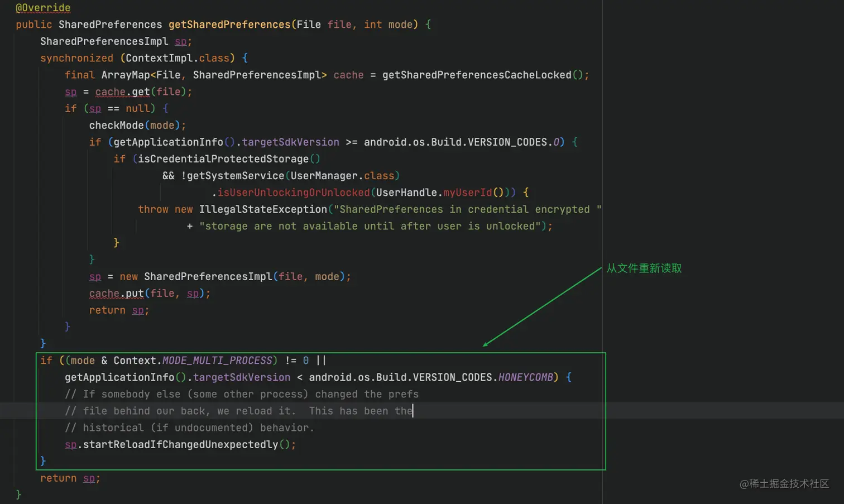
Task: Click the @Override annotation
Action: coord(43,8)
